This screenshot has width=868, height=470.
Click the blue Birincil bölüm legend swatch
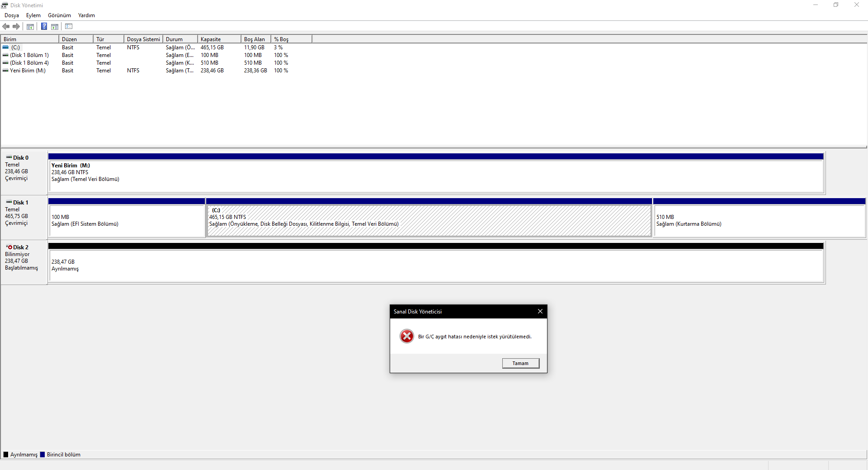(x=42, y=455)
